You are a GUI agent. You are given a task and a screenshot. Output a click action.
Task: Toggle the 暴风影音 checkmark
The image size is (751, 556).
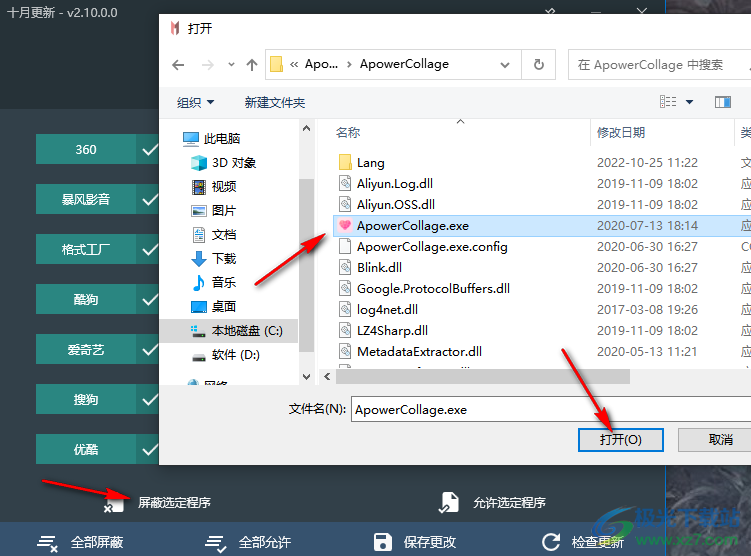click(x=149, y=200)
